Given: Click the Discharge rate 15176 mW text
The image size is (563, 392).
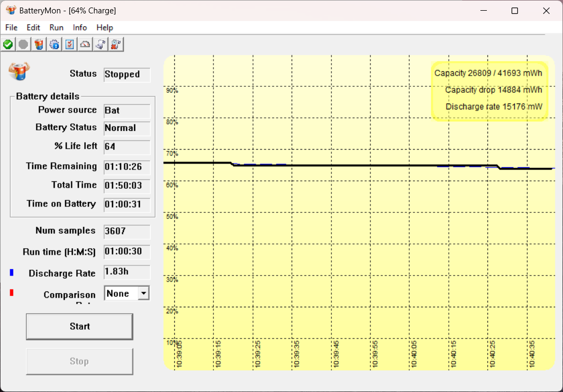Looking at the screenshot, I should point(494,107).
